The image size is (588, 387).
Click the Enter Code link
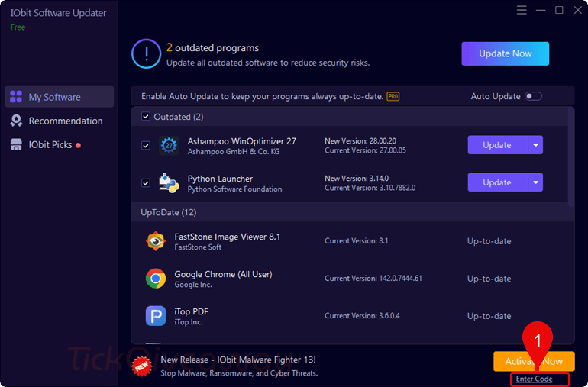click(534, 379)
